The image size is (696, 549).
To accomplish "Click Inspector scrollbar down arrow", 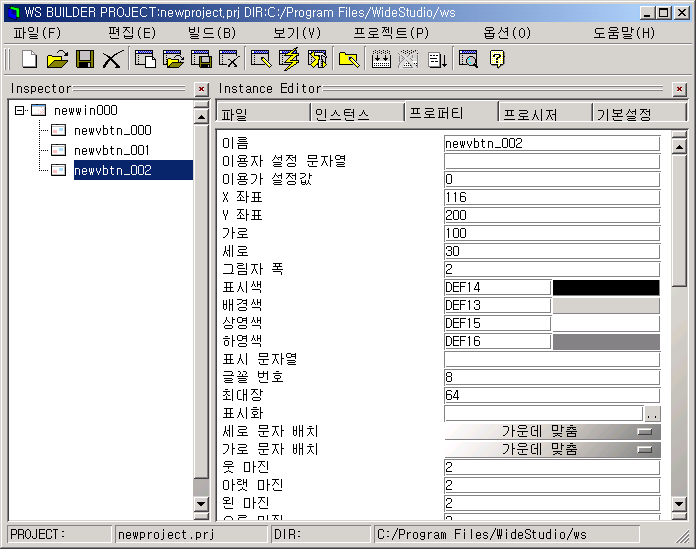I will click(202, 504).
